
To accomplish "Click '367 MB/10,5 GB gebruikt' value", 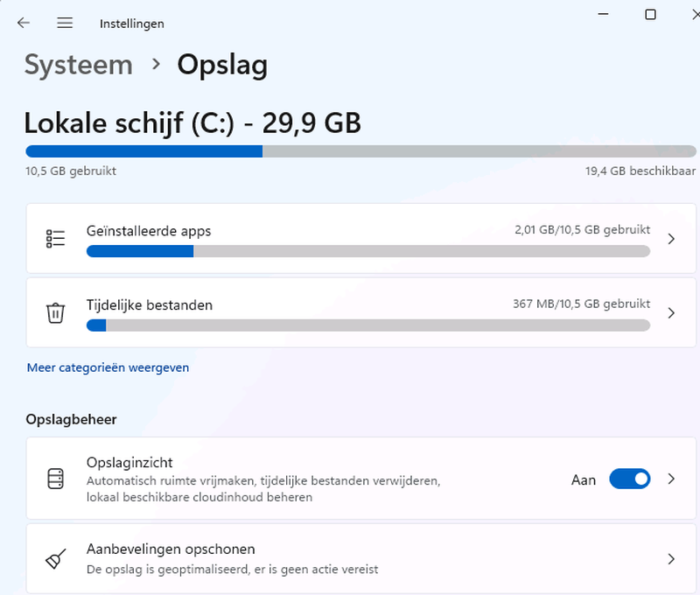I will (x=582, y=304).
